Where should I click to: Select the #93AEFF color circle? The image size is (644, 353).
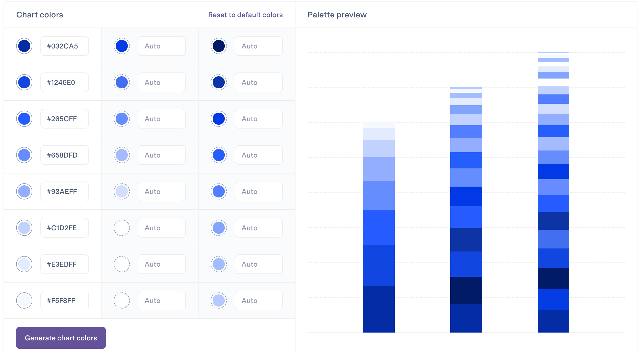coord(24,191)
